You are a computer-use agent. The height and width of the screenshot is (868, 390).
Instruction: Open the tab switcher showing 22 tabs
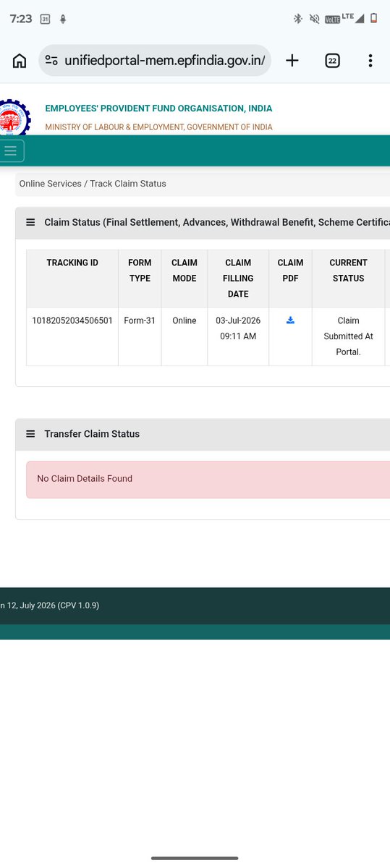click(x=332, y=61)
